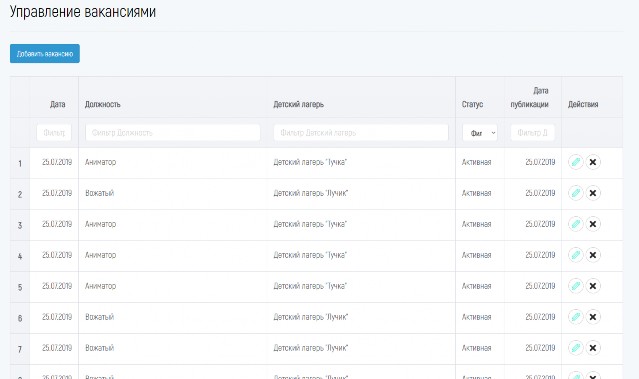
Task: Edit vacancy in row 6 with pencil icon
Action: [x=575, y=317]
